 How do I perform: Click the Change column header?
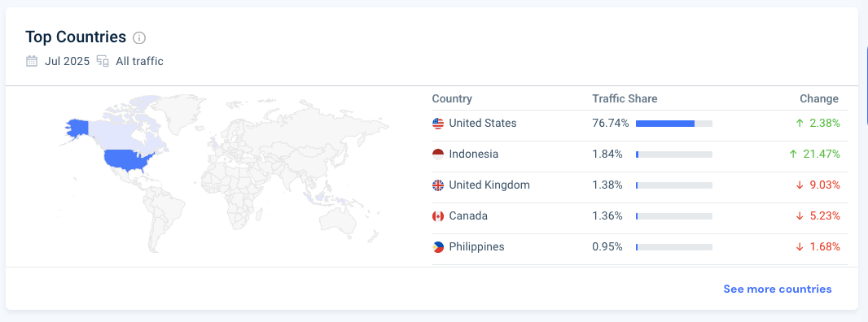tap(819, 99)
